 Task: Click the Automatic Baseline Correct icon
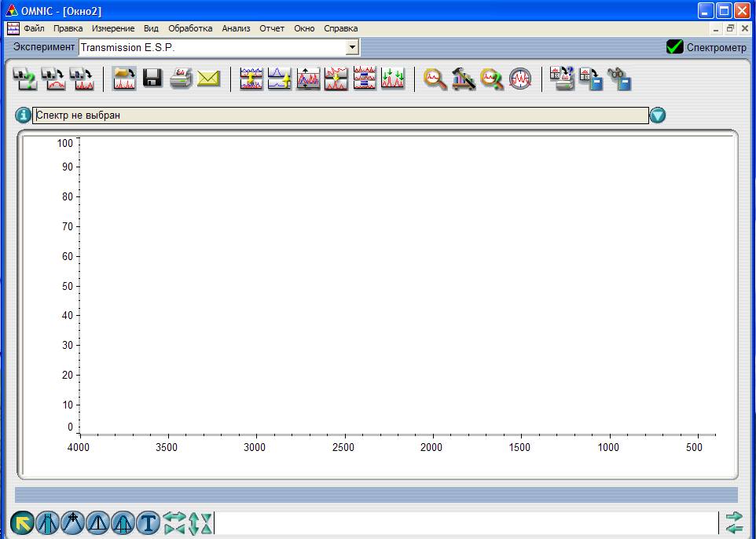[308, 79]
